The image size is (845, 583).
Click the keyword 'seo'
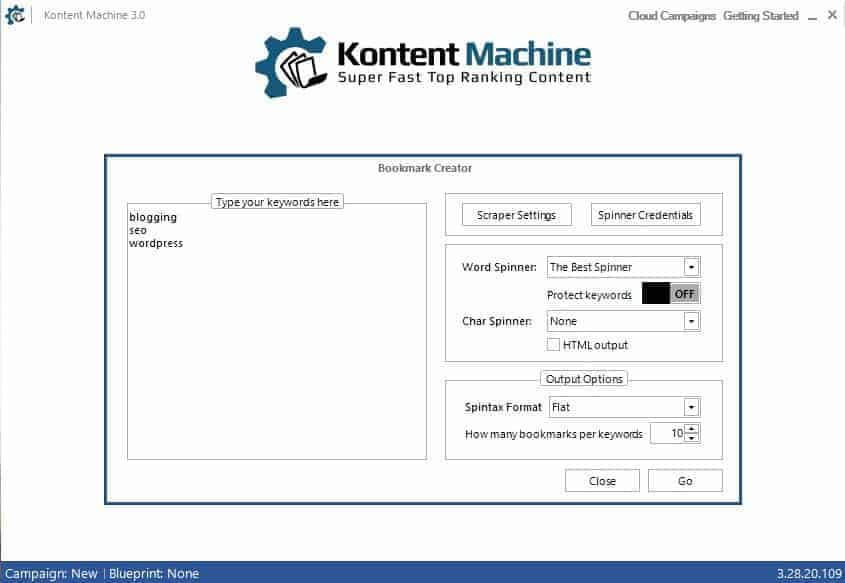click(x=138, y=230)
